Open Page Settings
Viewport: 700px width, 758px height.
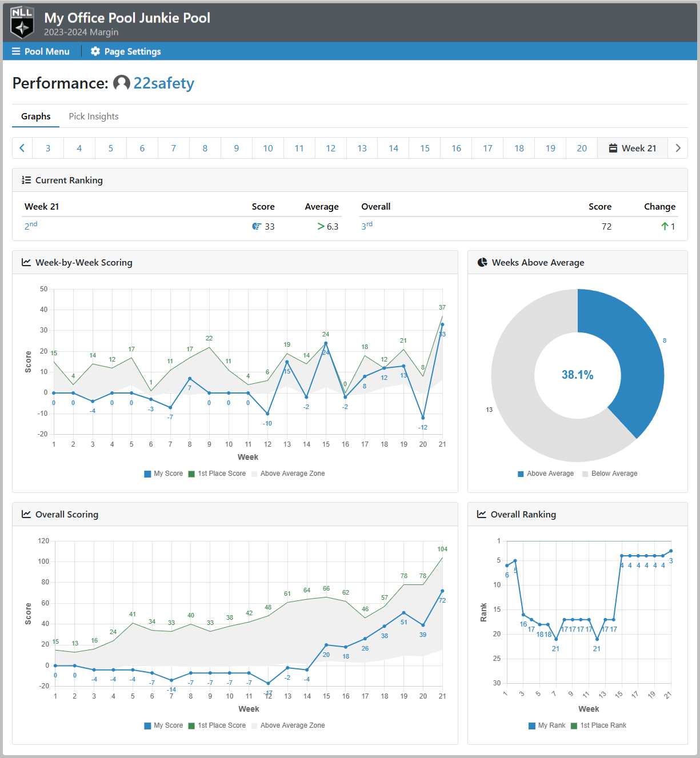(126, 51)
